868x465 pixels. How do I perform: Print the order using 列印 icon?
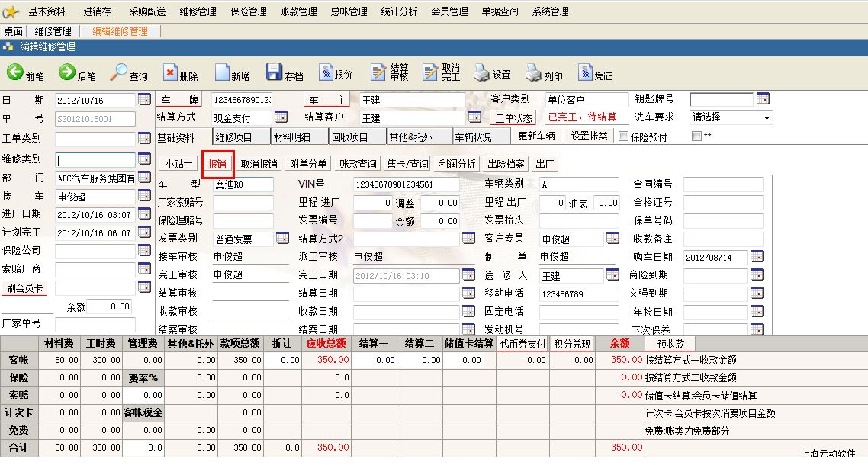point(534,74)
